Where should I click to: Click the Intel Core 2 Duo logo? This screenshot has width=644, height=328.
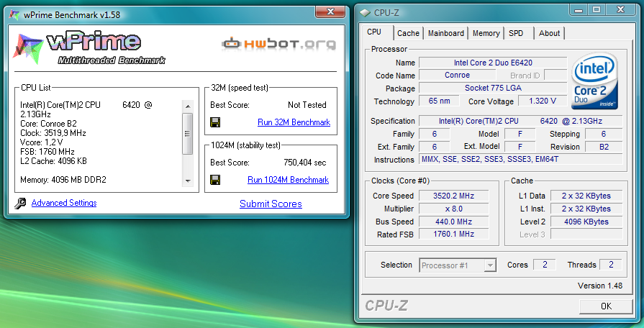click(596, 81)
